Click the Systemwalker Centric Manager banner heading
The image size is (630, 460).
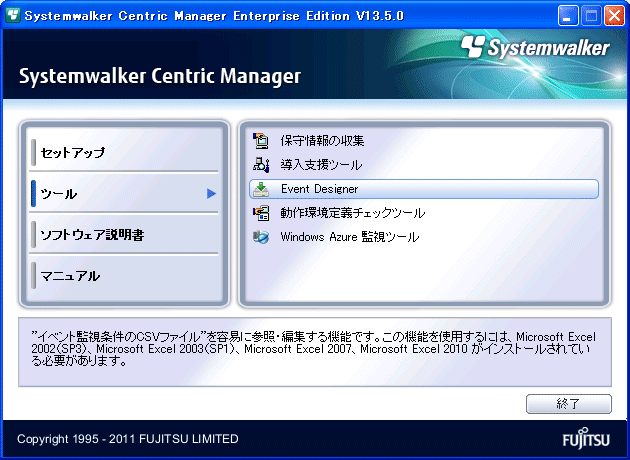160,76
